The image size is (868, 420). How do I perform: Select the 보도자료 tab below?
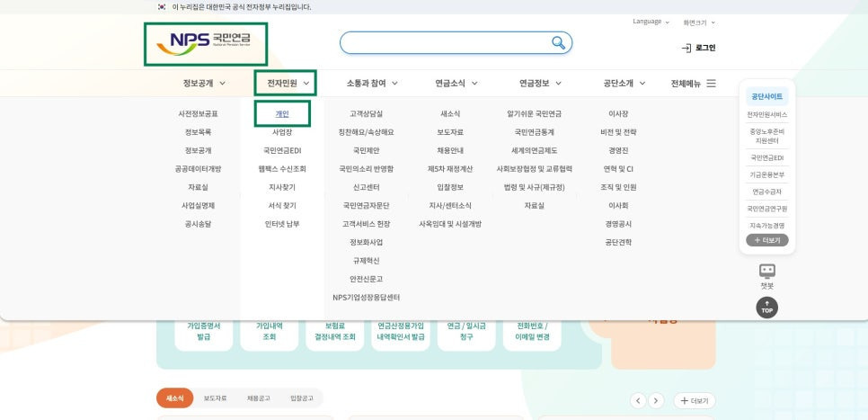pyautogui.click(x=215, y=398)
